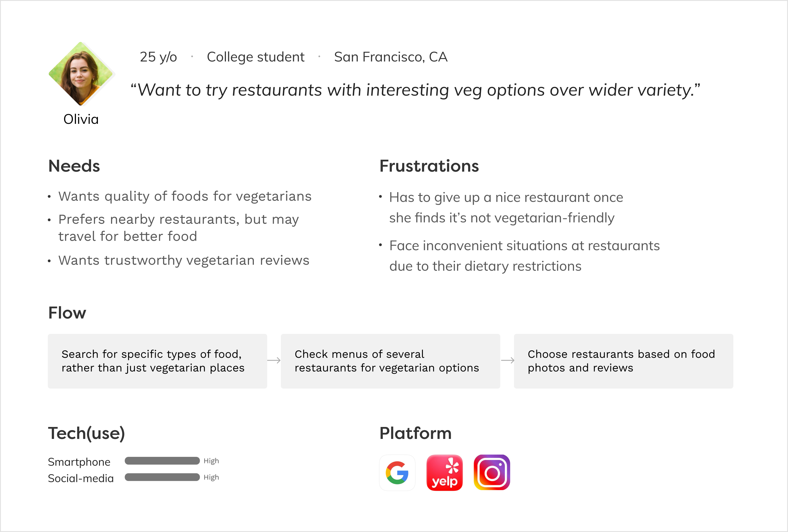Click the "College student" occupation text
The image size is (788, 532).
[256, 57]
